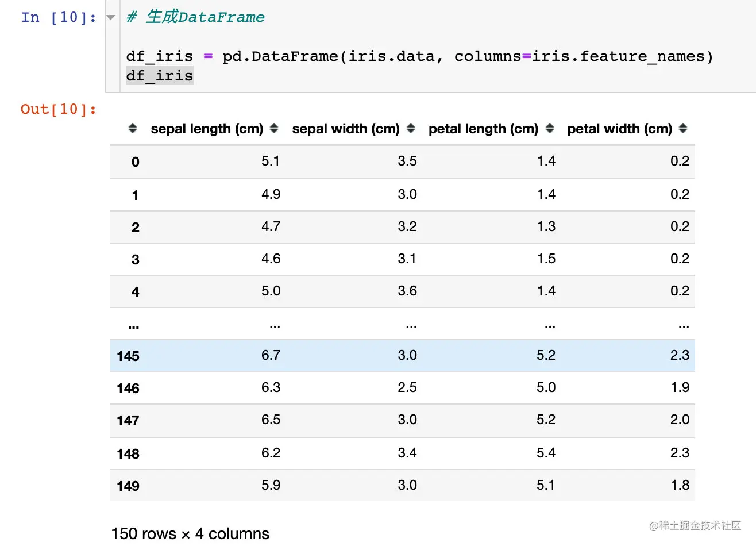Select row index 146
Screen dimensions: 756x546
[128, 389]
